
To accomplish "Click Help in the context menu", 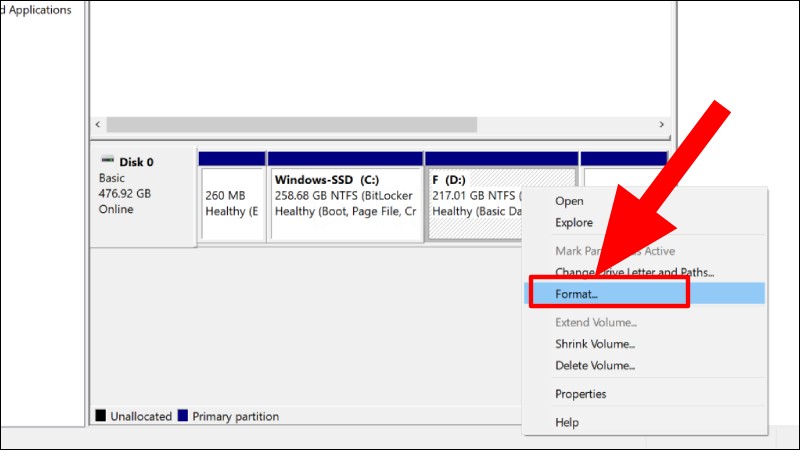I will pyautogui.click(x=567, y=423).
